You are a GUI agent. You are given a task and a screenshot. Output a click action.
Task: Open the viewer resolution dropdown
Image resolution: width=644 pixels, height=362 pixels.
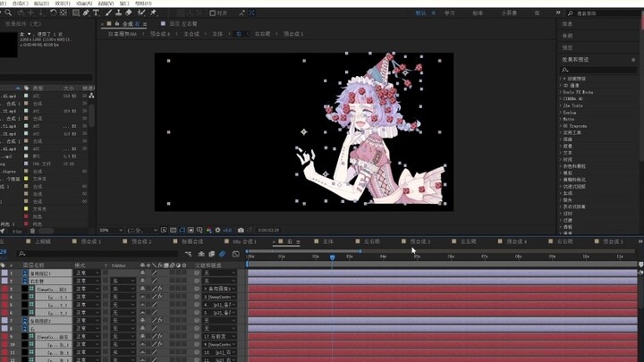[x=142, y=231]
